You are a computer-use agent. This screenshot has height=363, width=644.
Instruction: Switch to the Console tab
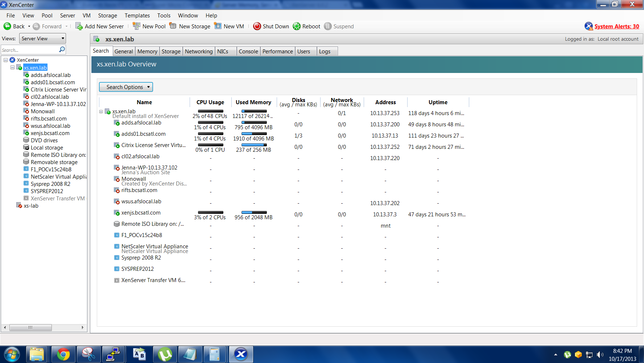pos(248,52)
